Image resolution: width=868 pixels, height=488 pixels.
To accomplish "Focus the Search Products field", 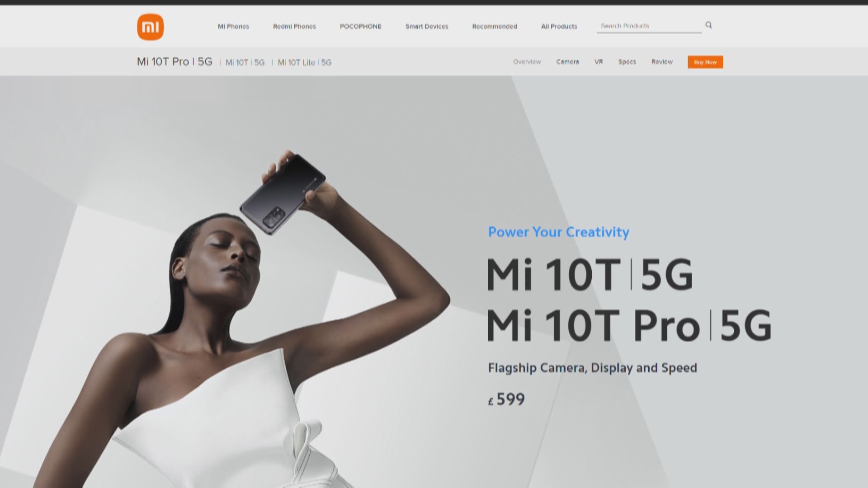I will click(648, 26).
